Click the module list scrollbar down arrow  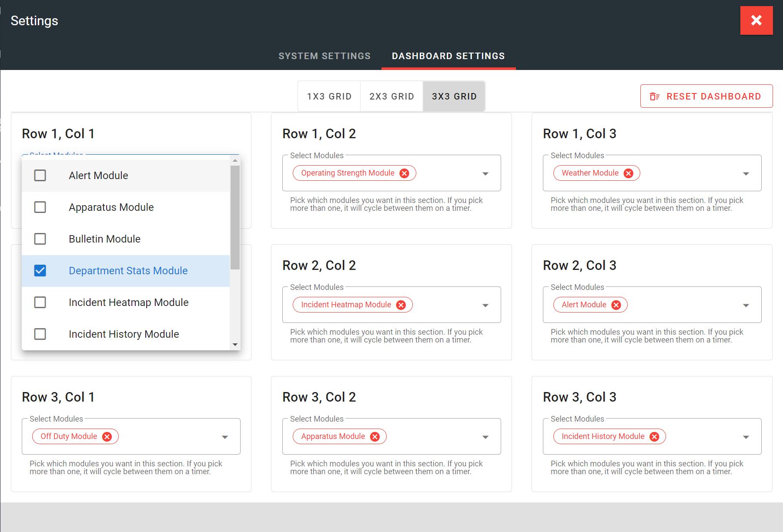235,345
